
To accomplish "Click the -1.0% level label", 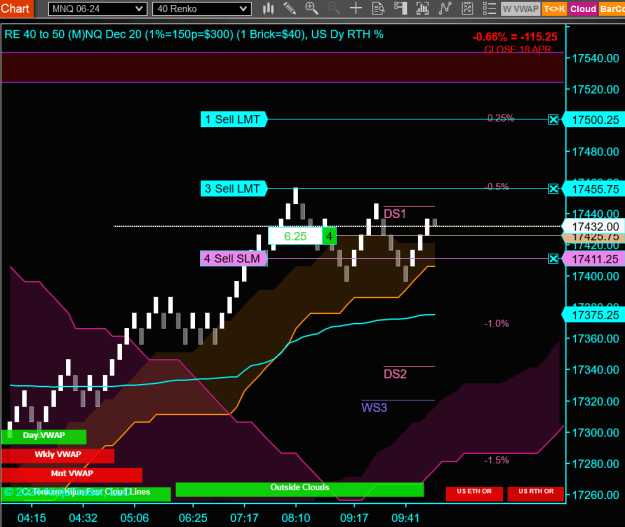I will [496, 323].
